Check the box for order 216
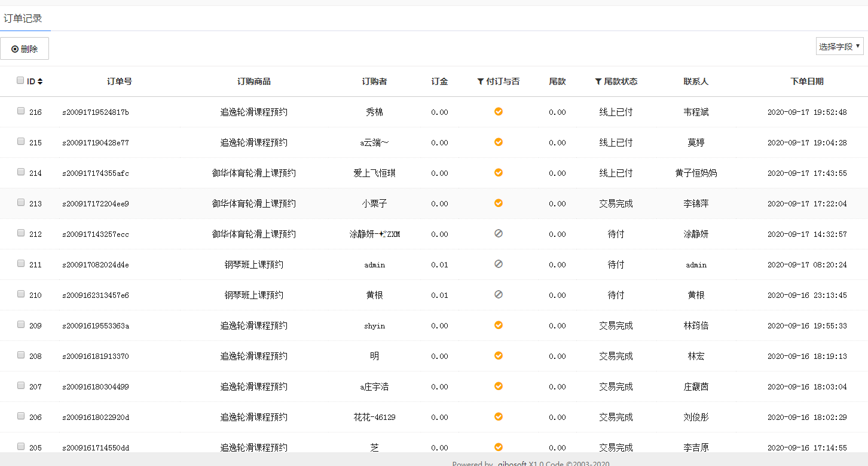This screenshot has height=466, width=868. 21,111
